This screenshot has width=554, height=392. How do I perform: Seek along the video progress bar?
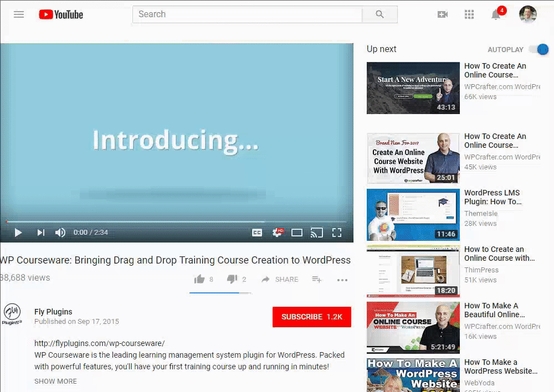(176, 222)
